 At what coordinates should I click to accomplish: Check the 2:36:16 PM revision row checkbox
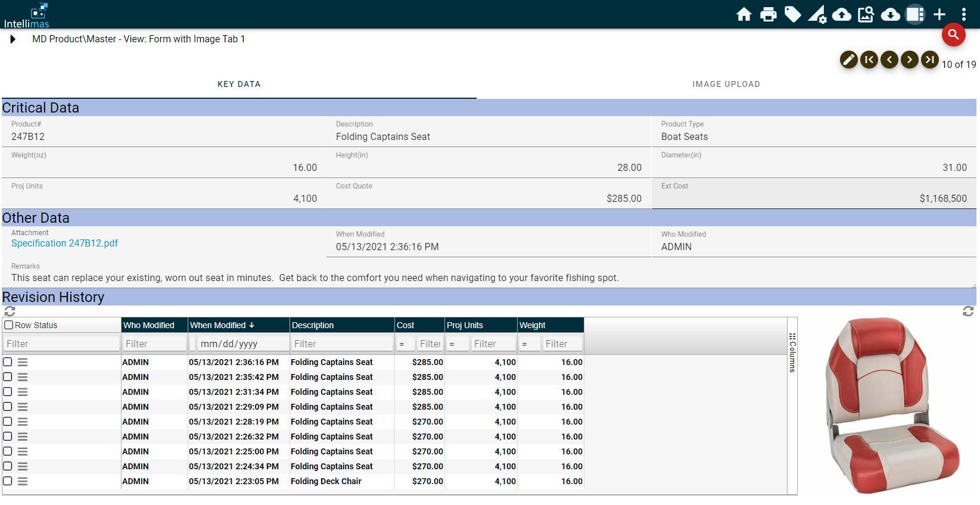(x=8, y=362)
